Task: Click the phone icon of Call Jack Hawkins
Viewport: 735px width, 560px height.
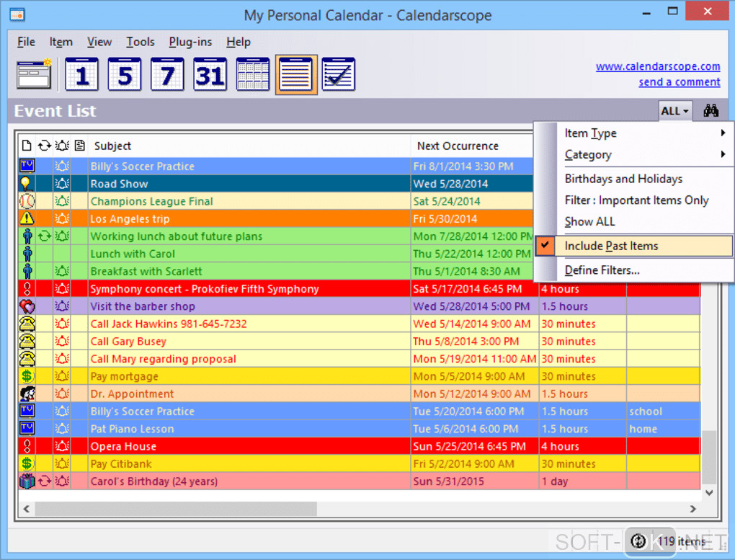Action: (x=27, y=324)
